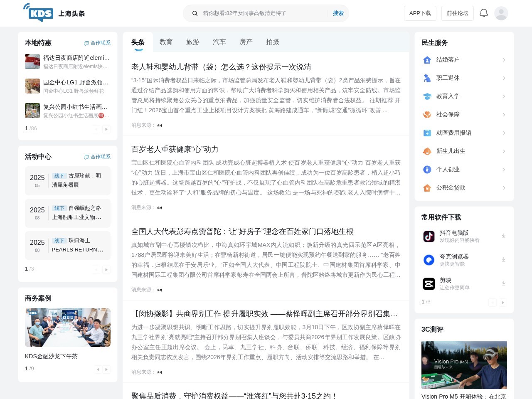The image size is (532, 399).
Task: Open the 百岁老人重获健康 article headline
Action: coord(175,149)
